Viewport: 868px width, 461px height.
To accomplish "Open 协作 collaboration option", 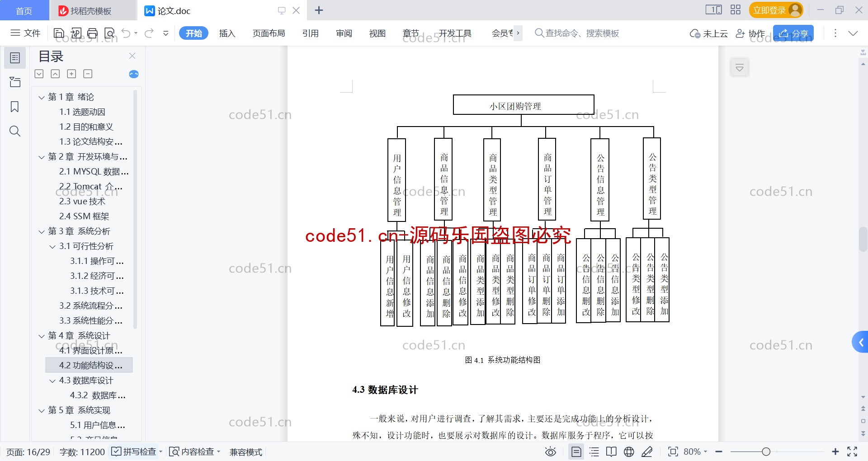I will pyautogui.click(x=750, y=33).
